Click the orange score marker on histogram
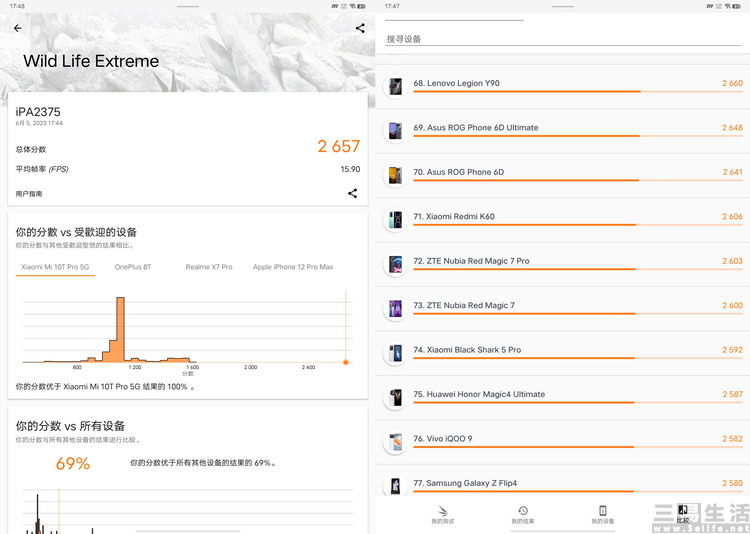Image resolution: width=750 pixels, height=534 pixels. [x=345, y=362]
